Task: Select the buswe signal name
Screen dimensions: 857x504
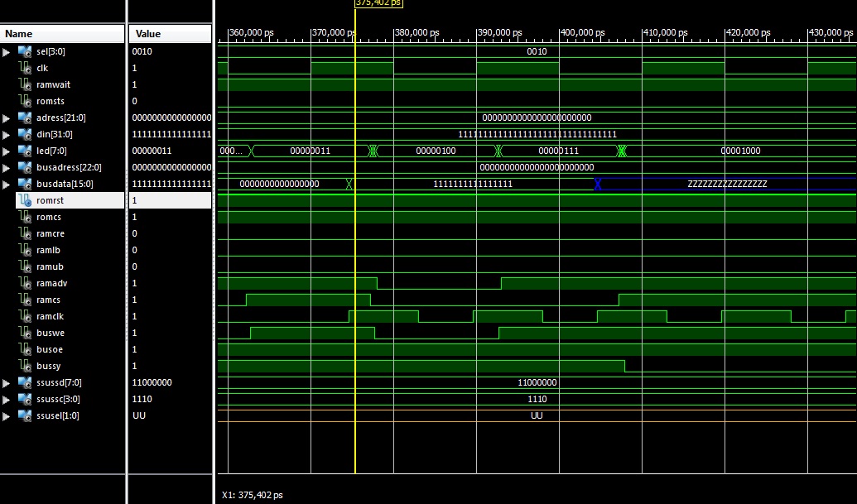Action: point(51,333)
